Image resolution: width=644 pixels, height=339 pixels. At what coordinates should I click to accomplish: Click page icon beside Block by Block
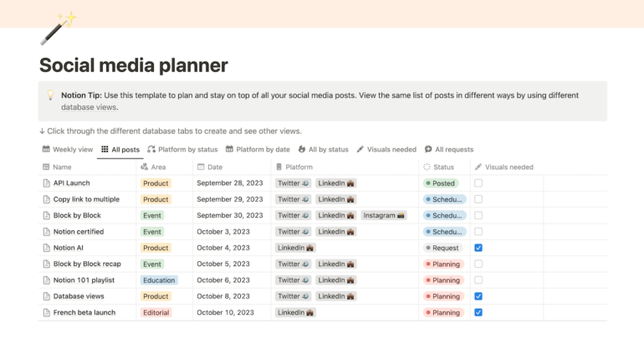click(46, 215)
